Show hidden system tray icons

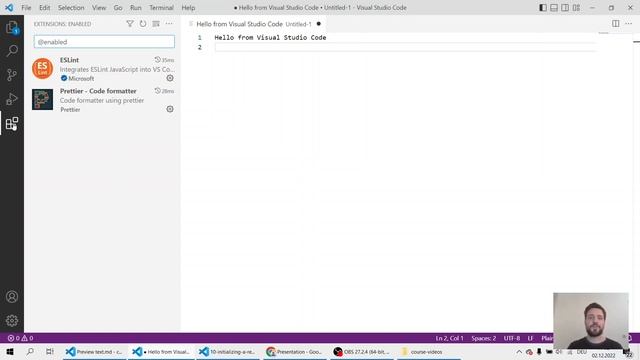coord(519,352)
